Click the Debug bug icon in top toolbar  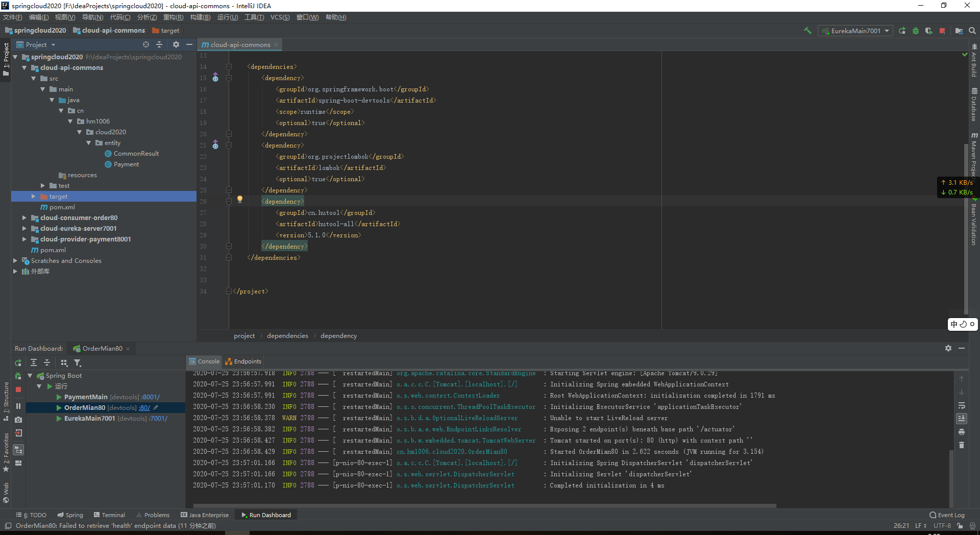(916, 31)
